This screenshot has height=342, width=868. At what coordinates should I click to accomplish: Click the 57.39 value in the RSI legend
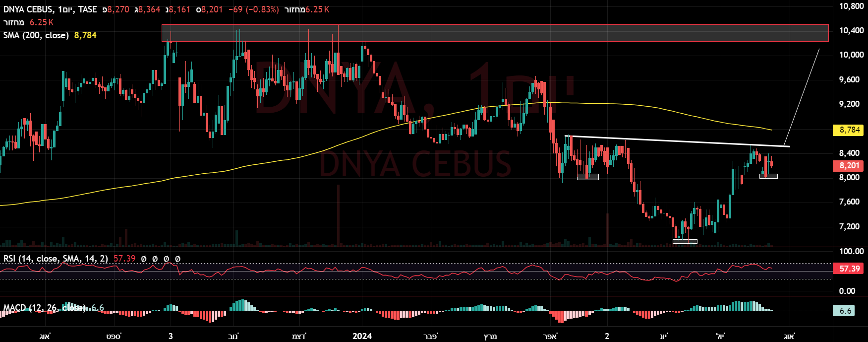pyautogui.click(x=124, y=259)
